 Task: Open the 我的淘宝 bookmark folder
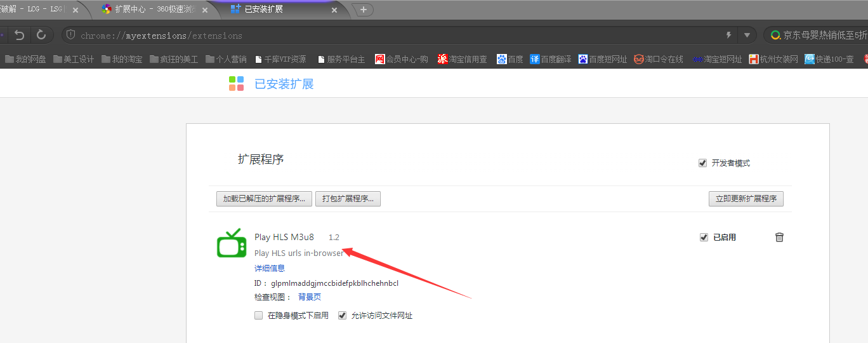pyautogui.click(x=122, y=59)
